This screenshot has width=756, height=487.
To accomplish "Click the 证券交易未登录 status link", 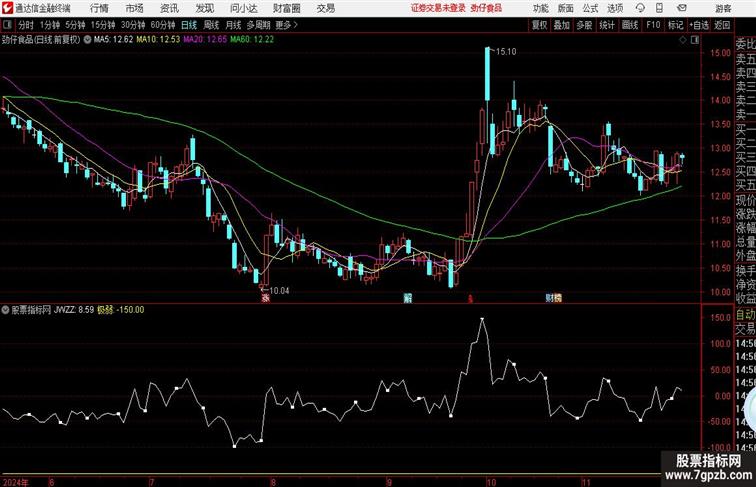I will coord(438,8).
